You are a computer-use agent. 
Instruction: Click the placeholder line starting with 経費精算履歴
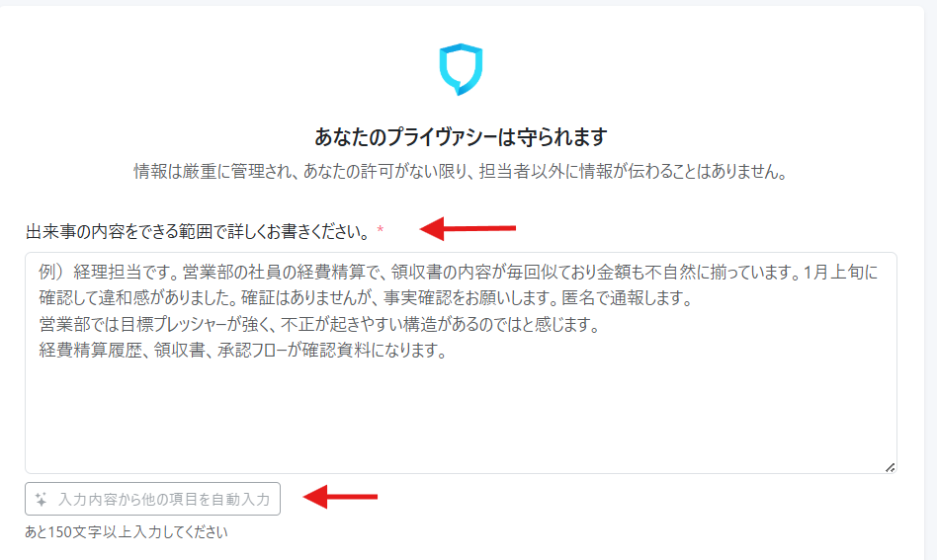click(x=244, y=350)
